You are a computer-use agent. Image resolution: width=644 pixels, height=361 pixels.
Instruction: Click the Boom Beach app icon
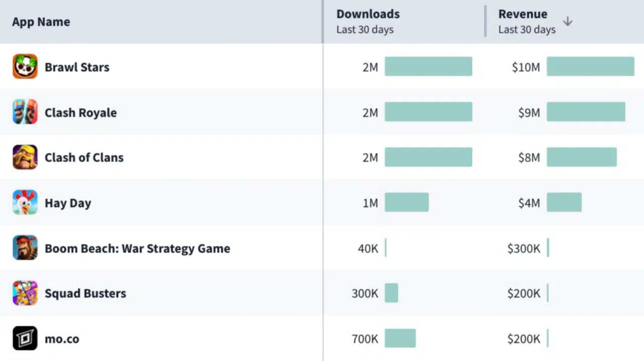[25, 248]
